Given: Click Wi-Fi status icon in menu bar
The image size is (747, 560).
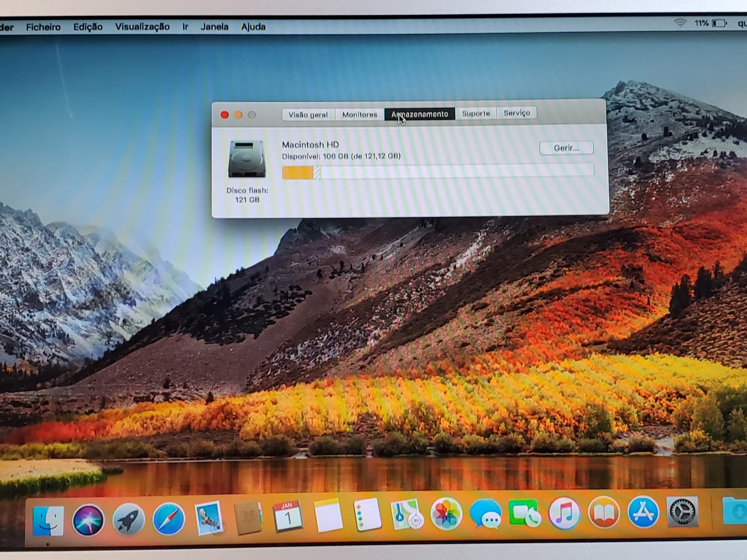Looking at the screenshot, I should point(680,23).
